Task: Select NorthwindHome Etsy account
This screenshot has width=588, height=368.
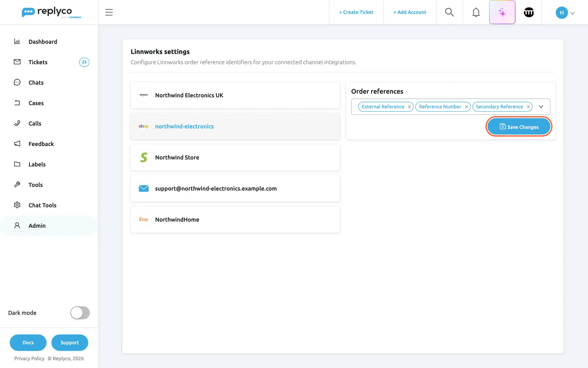Action: tap(235, 219)
